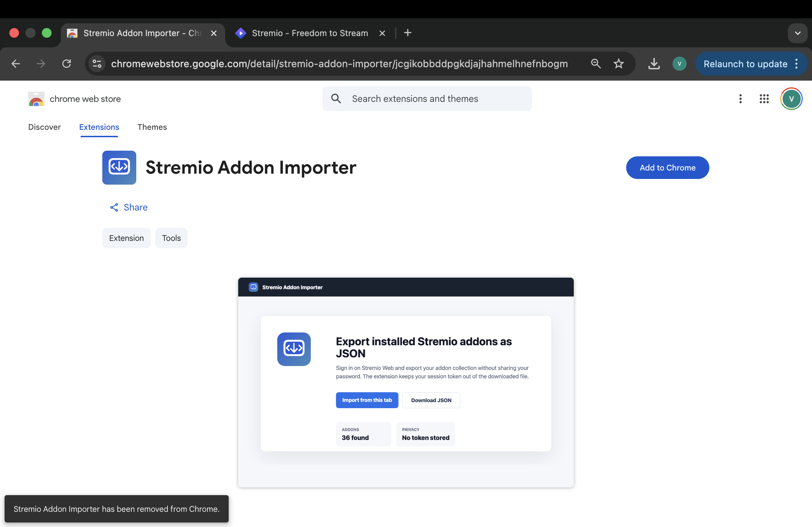Click the 36 found addons text
This screenshot has width=812, height=527.
click(x=355, y=438)
